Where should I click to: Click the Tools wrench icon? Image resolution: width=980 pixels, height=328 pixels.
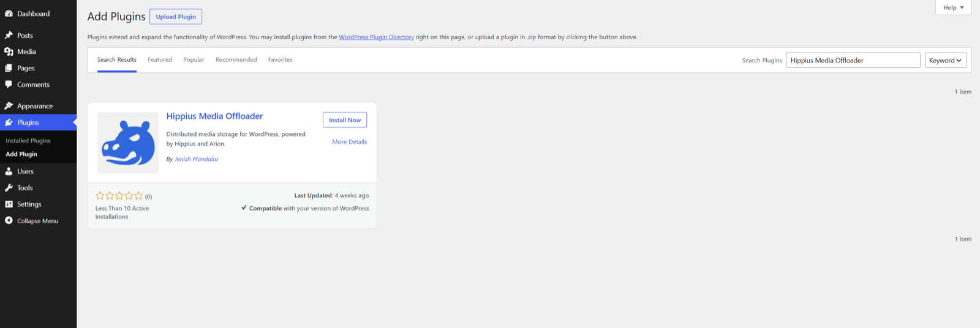[9, 188]
